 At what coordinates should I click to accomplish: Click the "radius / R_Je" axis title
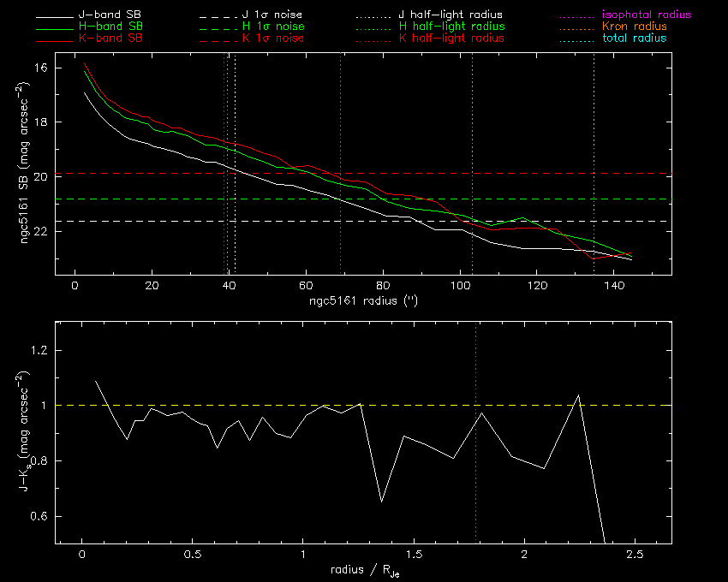click(x=363, y=572)
